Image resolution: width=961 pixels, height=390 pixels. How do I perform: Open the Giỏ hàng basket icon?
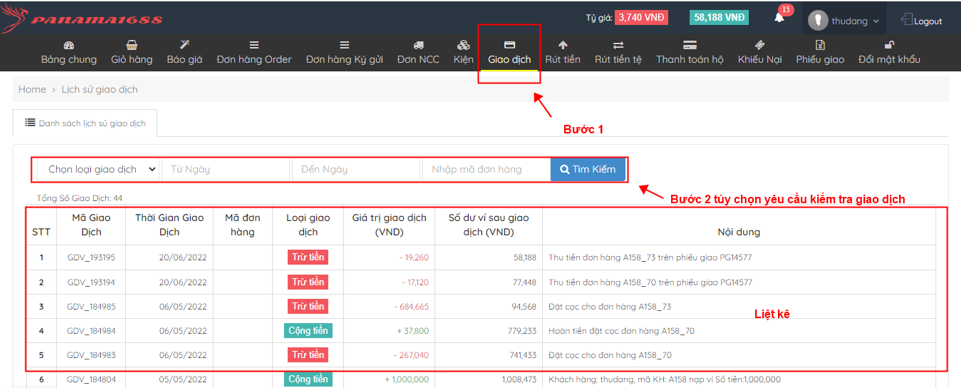132,45
